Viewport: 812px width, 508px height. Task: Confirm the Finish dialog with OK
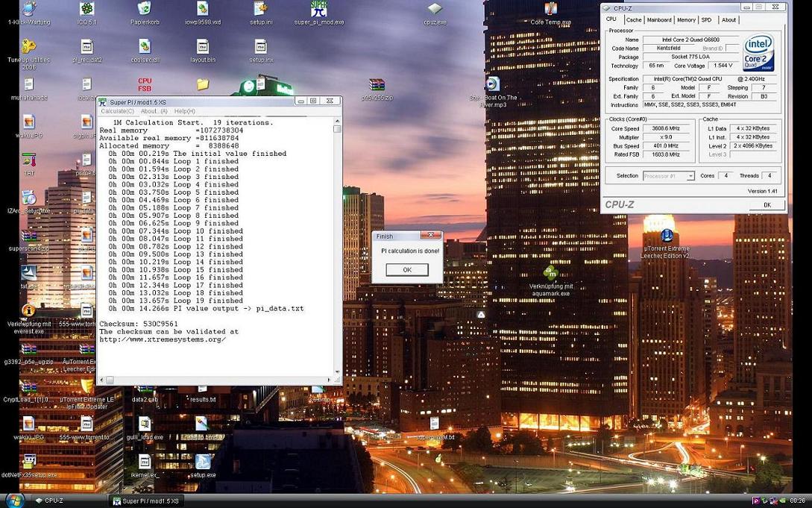pos(407,270)
